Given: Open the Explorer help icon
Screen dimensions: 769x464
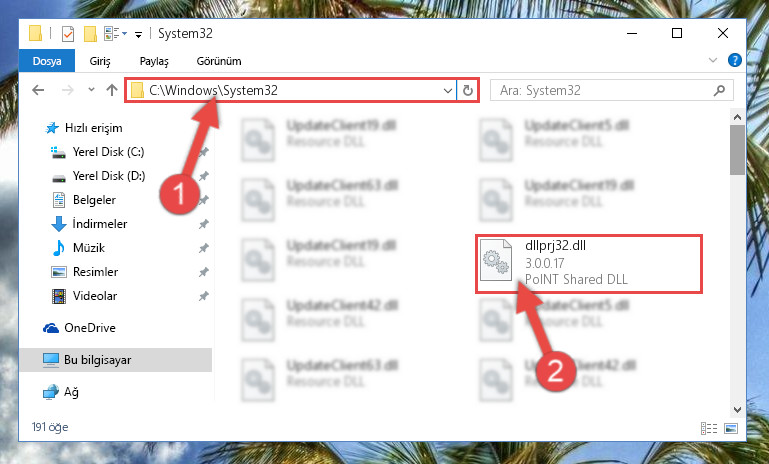Looking at the screenshot, I should point(734,60).
